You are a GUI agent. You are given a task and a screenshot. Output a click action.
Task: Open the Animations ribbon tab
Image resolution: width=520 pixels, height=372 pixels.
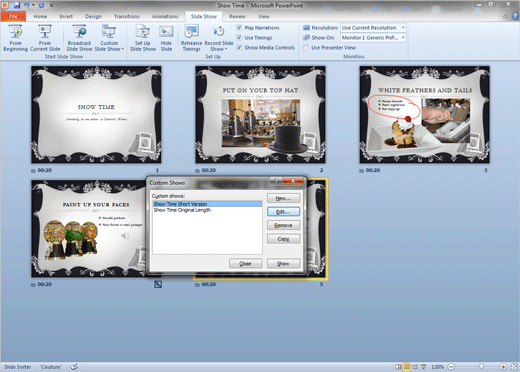[165, 16]
